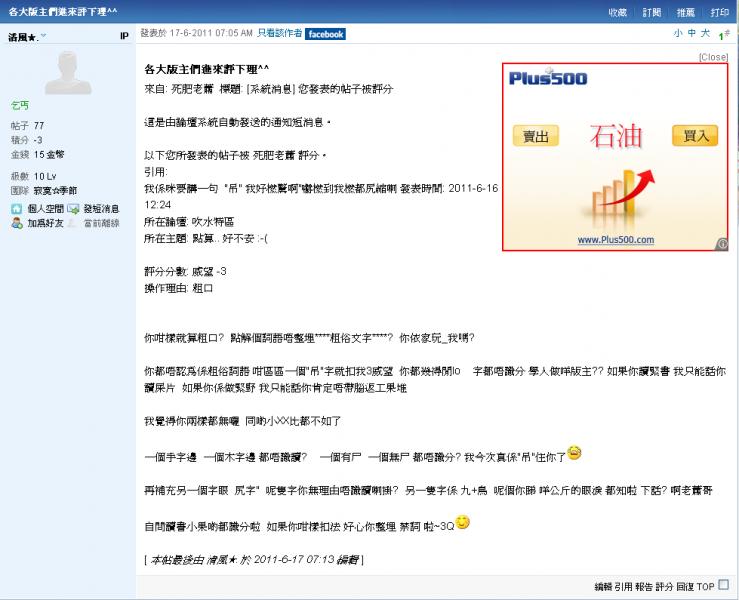739x600 pixels.
Task: Click the 操作理由: 粗口 line
Action: pos(178,288)
